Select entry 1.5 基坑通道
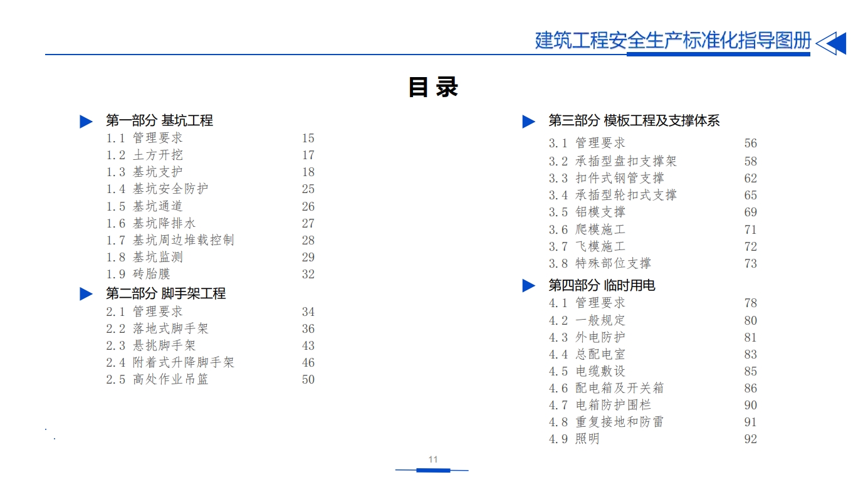This screenshot has height=482, width=868. 144,206
